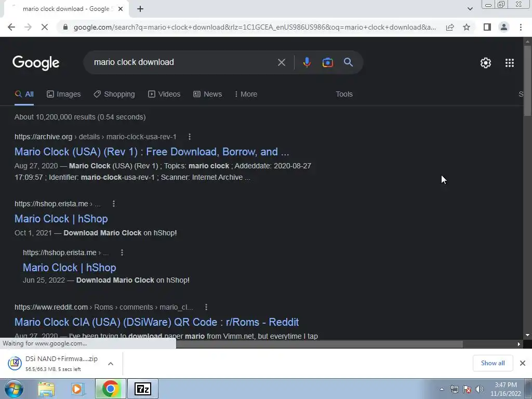Switch to Shopping results
The image size is (532, 399).
114,95
